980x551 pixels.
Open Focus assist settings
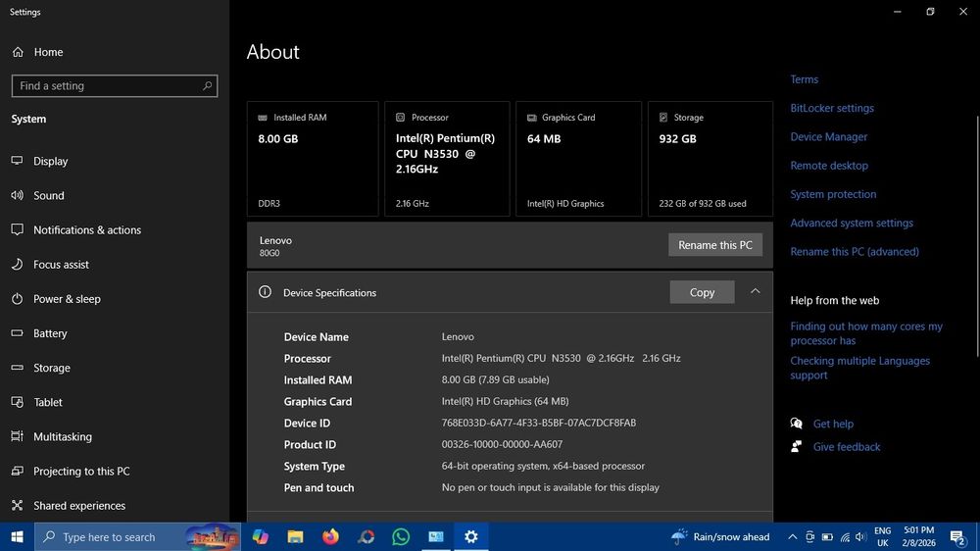tap(61, 264)
